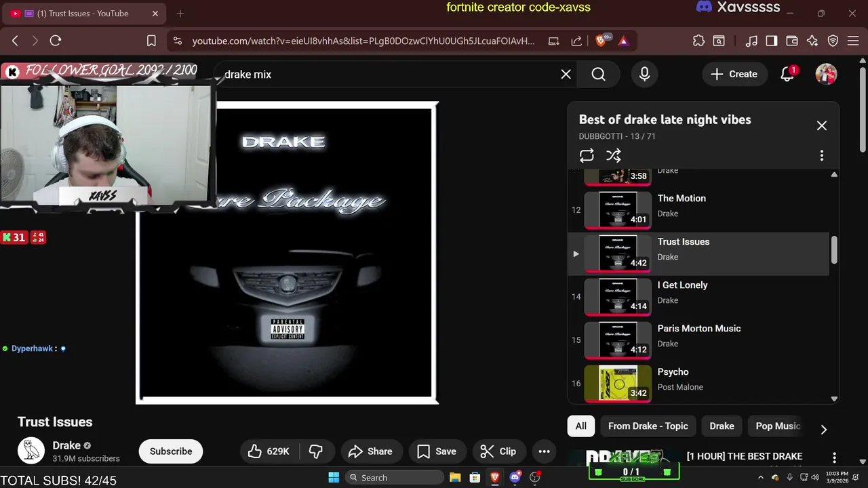Select the Trust Issues YouTube tab

click(x=83, y=14)
